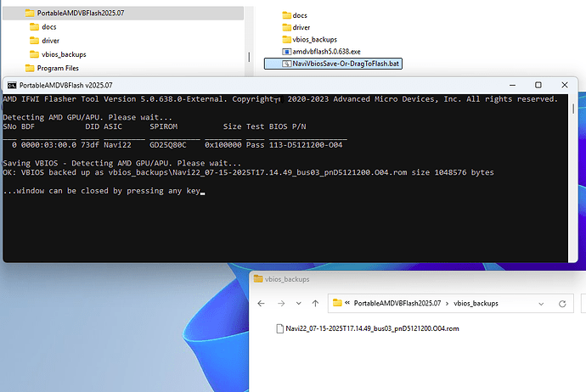Open vbios_backups folder in left tree
Image resolution: width=586 pixels, height=392 pixels.
(x=64, y=54)
